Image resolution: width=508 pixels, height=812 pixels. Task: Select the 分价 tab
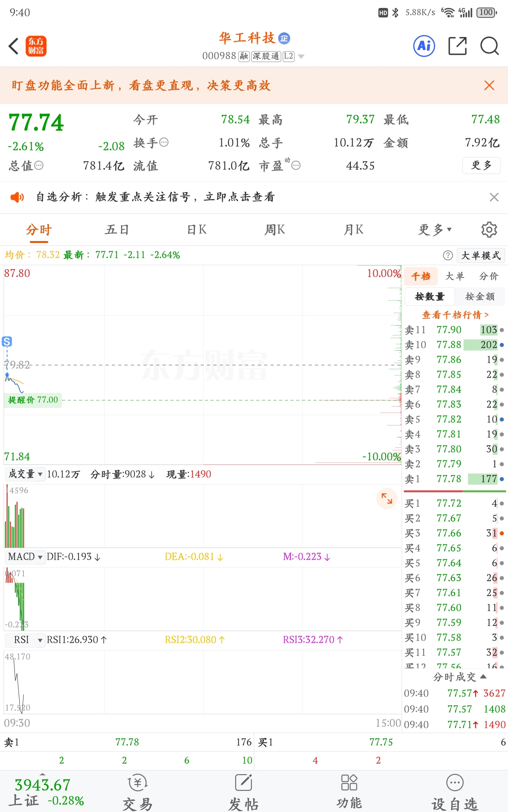coord(489,276)
